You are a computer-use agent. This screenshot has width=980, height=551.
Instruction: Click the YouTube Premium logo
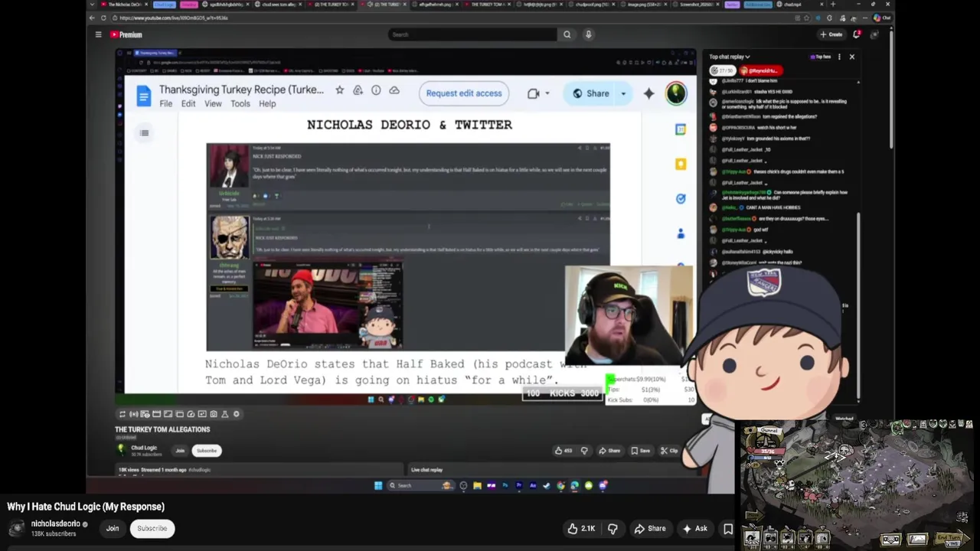pos(126,34)
